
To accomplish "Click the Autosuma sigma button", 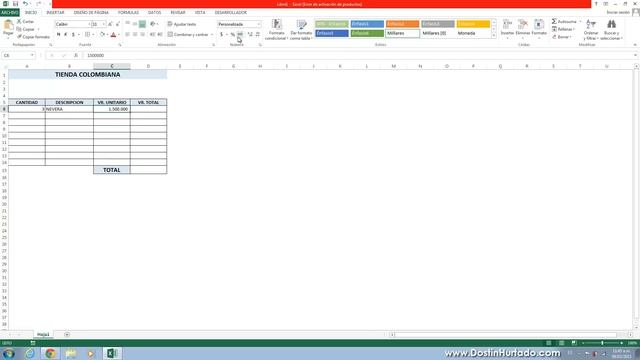I will tap(564, 21).
